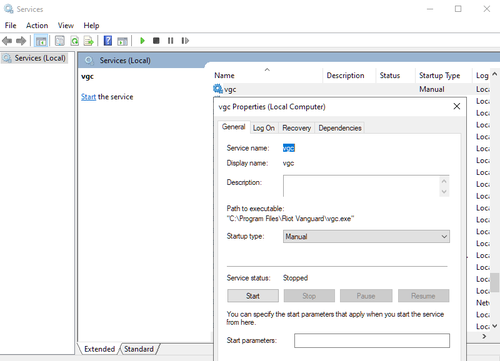
Task: Click the Description box scroll-down arrow
Action: tap(444, 192)
